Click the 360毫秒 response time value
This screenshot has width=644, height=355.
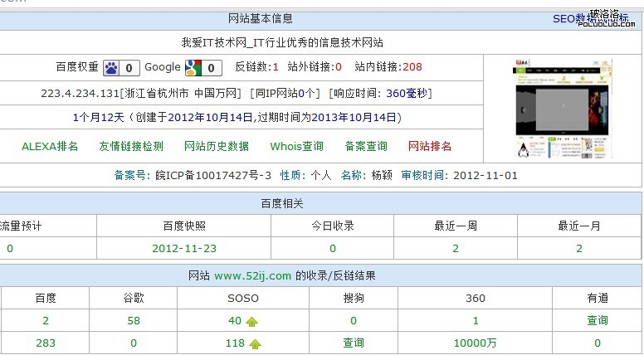coord(407,94)
